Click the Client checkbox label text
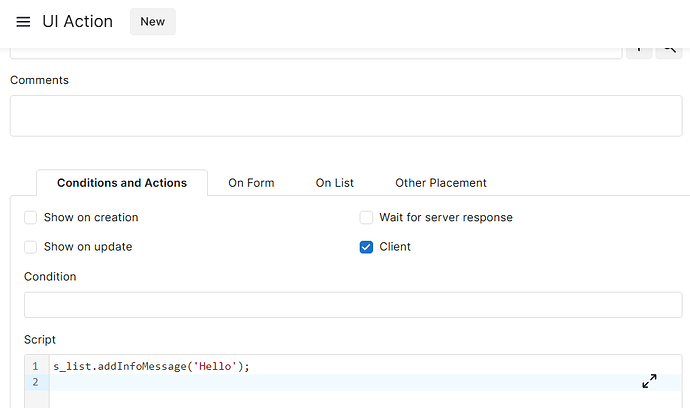Viewport: 690px width, 408px height. point(395,247)
